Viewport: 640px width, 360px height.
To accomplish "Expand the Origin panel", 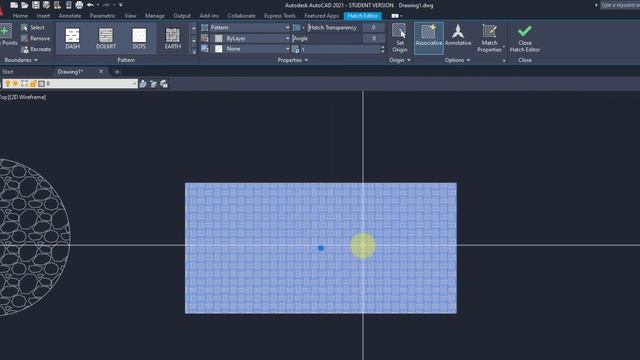I will pos(400,60).
